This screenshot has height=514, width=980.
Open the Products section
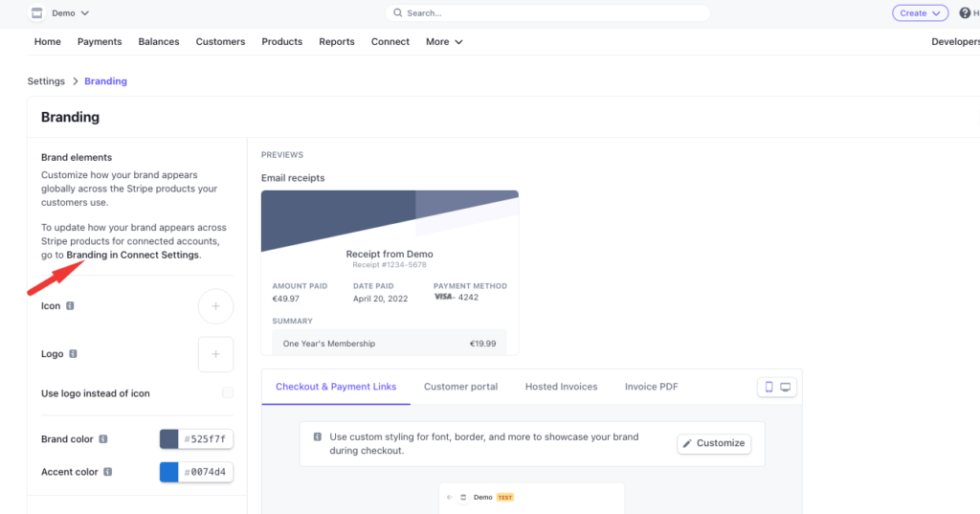pos(282,41)
